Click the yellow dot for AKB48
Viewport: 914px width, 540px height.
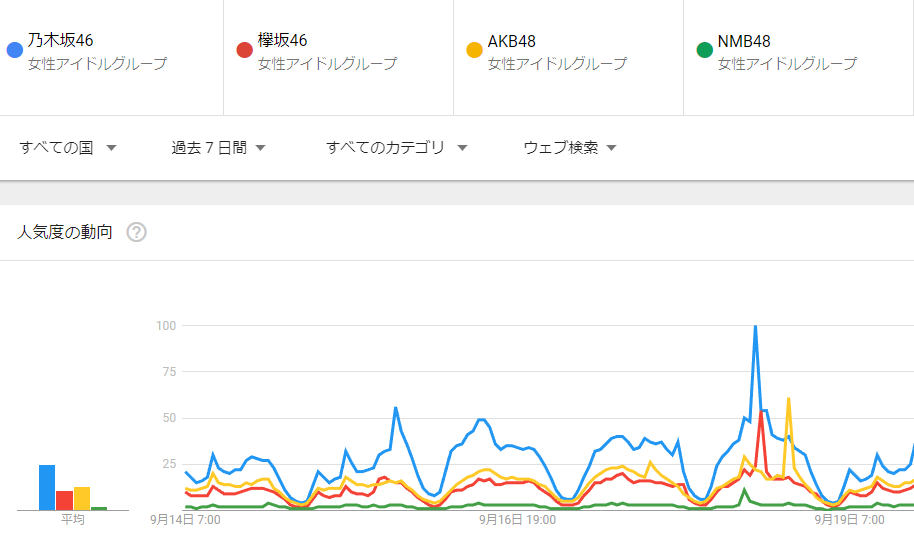click(x=474, y=50)
